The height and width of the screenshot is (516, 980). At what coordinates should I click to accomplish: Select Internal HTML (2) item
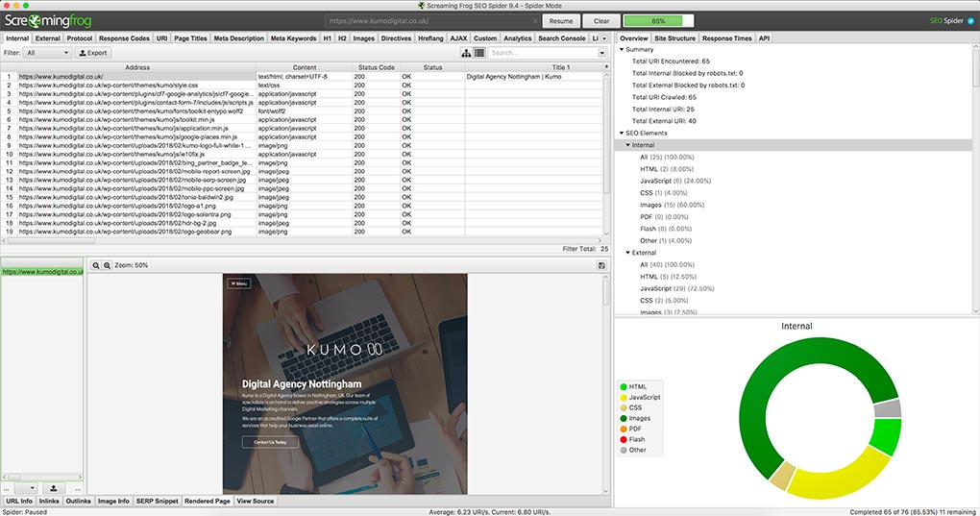point(666,169)
